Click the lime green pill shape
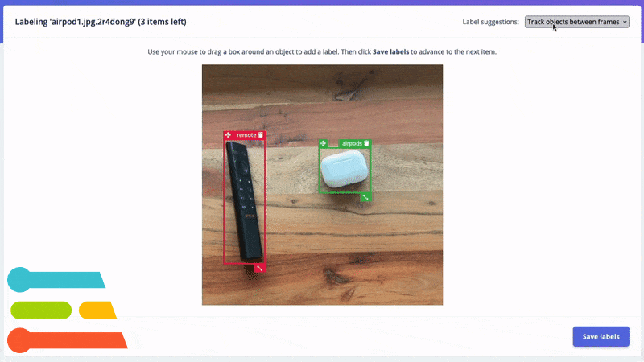 tap(41, 311)
